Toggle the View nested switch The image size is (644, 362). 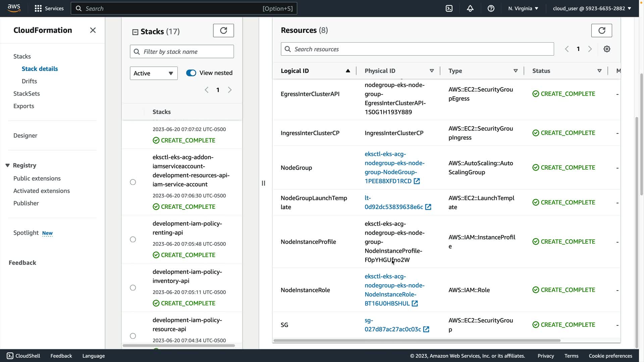pyautogui.click(x=191, y=73)
